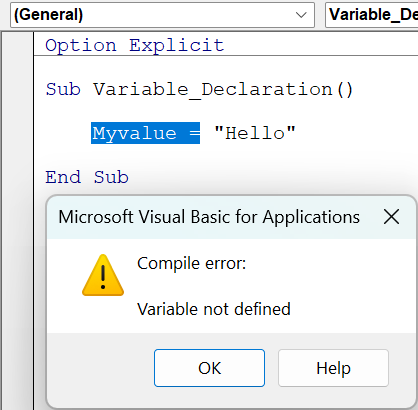Click the Sub keyword before Variable_Declaration

pos(63,89)
